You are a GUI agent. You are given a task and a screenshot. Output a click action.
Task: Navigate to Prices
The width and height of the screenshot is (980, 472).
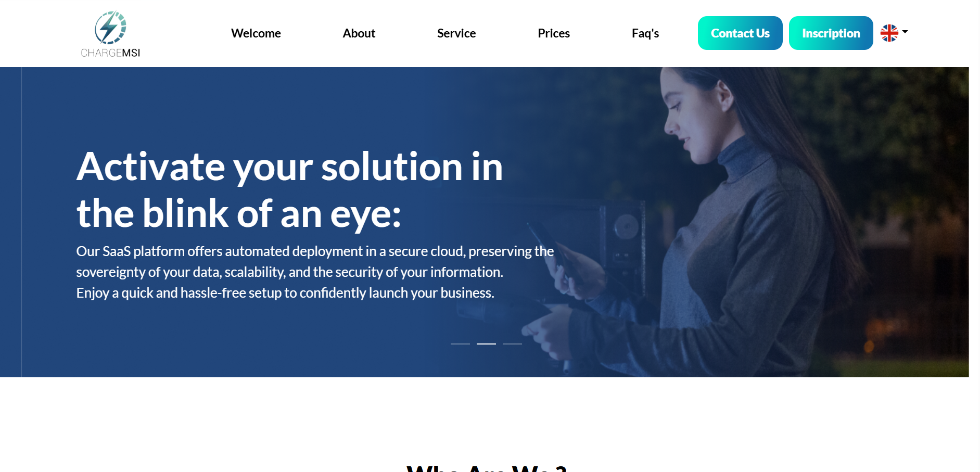coord(554,33)
